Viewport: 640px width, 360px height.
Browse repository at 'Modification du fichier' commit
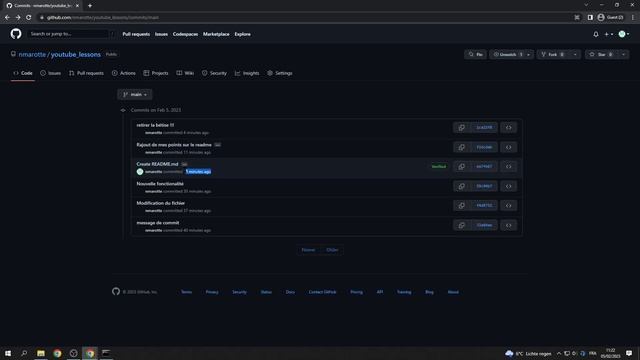(x=509, y=205)
